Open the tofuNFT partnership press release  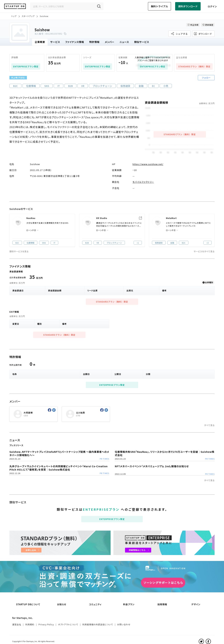click(59, 453)
